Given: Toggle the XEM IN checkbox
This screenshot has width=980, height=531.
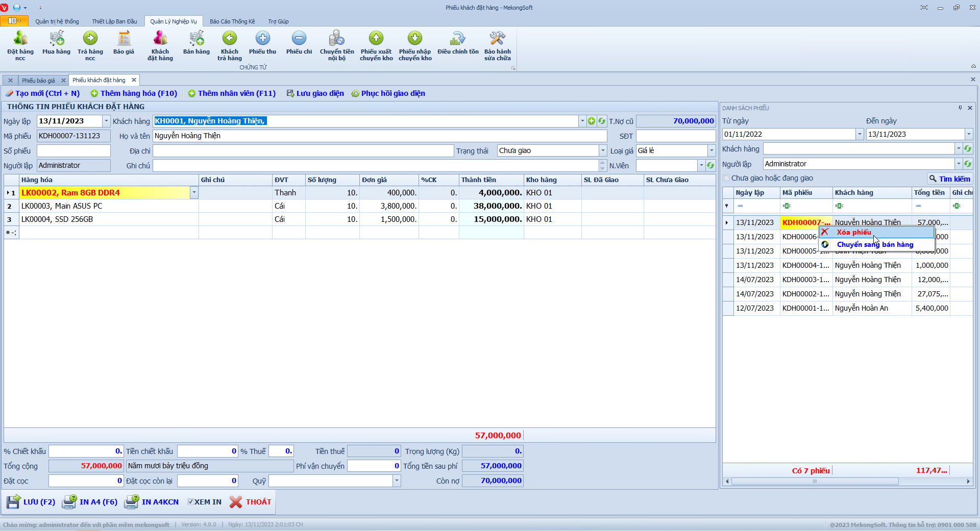Looking at the screenshot, I should click(190, 502).
